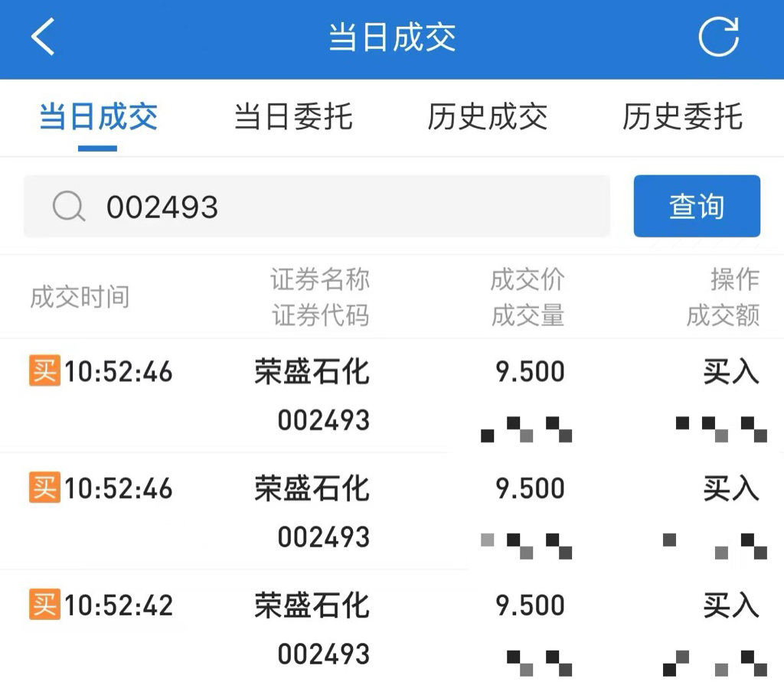Open the 历史委托 tab
The width and height of the screenshot is (784, 685).
[x=682, y=117]
